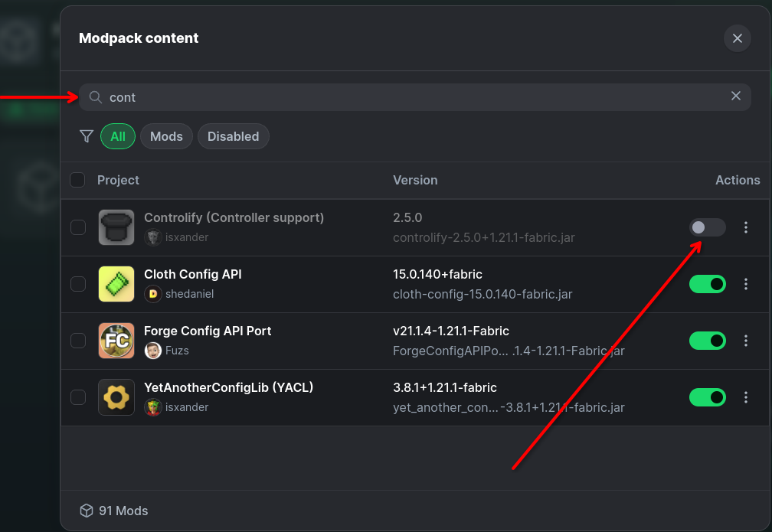Open Controlify (Controller support) project link
Image resolution: width=772 pixels, height=532 pixels.
[x=234, y=217]
